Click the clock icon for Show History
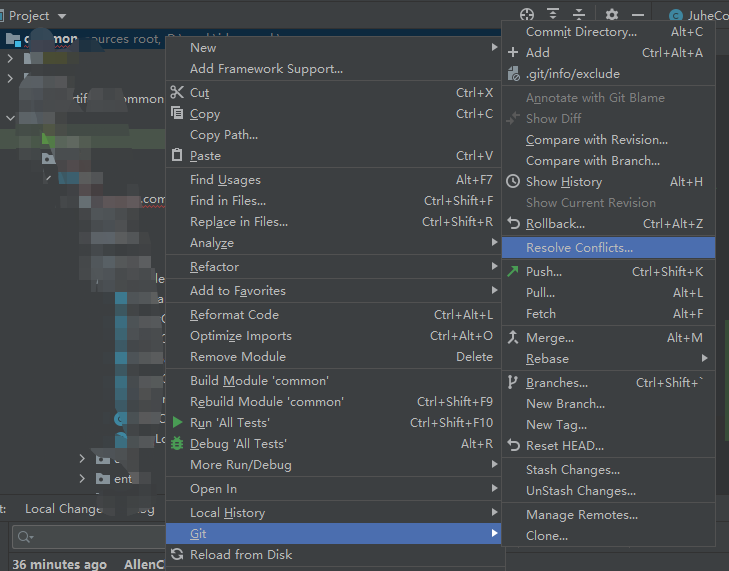Image resolution: width=729 pixels, height=571 pixels. 513,181
